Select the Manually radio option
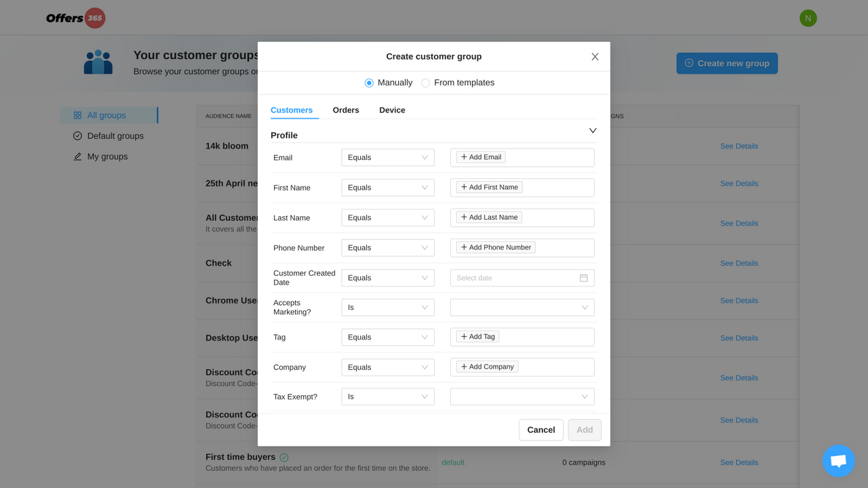 [x=369, y=83]
